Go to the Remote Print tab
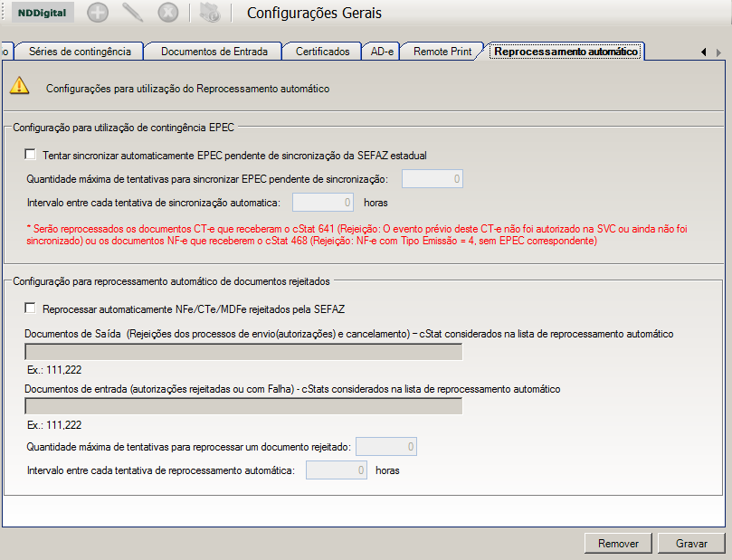Viewport: 732px width, 560px height. (442, 52)
